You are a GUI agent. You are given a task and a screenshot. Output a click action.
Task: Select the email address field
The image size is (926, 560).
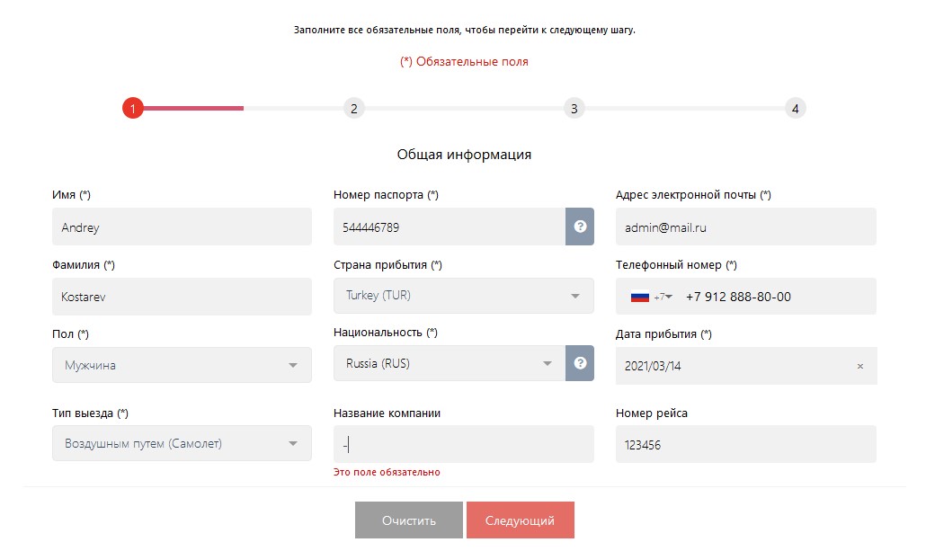click(x=745, y=227)
